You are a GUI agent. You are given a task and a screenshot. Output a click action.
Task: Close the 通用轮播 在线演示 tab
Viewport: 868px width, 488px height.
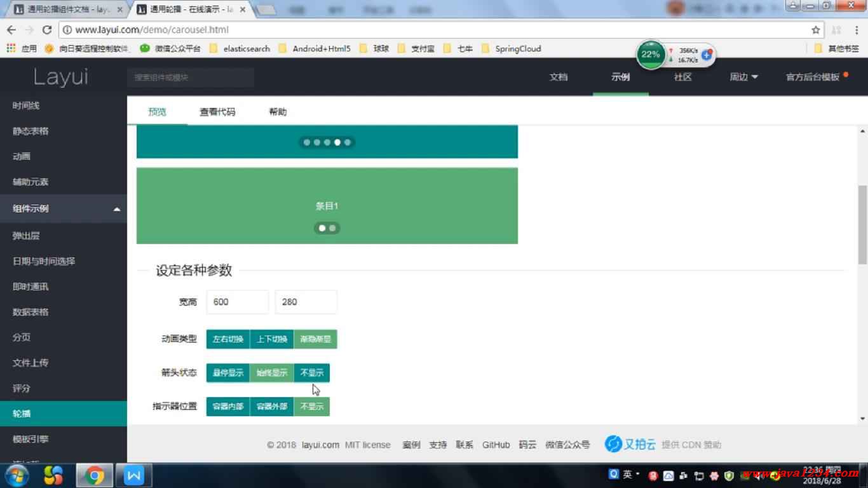click(x=243, y=10)
